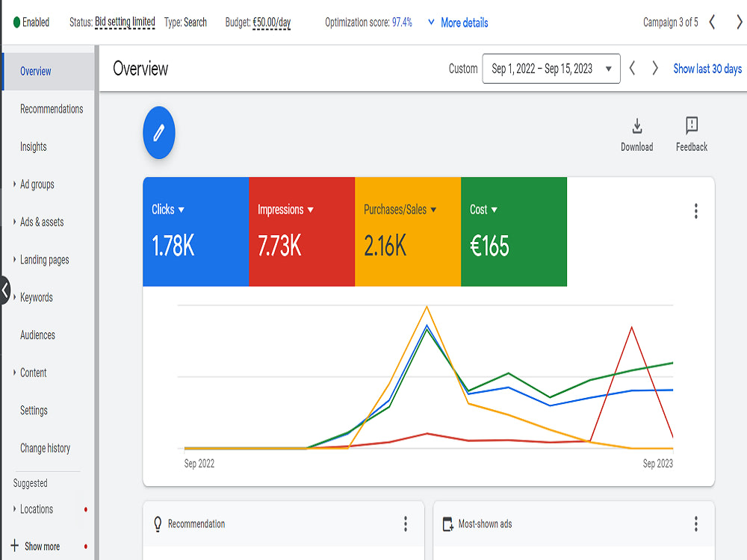The width and height of the screenshot is (747, 560).
Task: Expand Locations in sidebar
Action: pos(14,509)
